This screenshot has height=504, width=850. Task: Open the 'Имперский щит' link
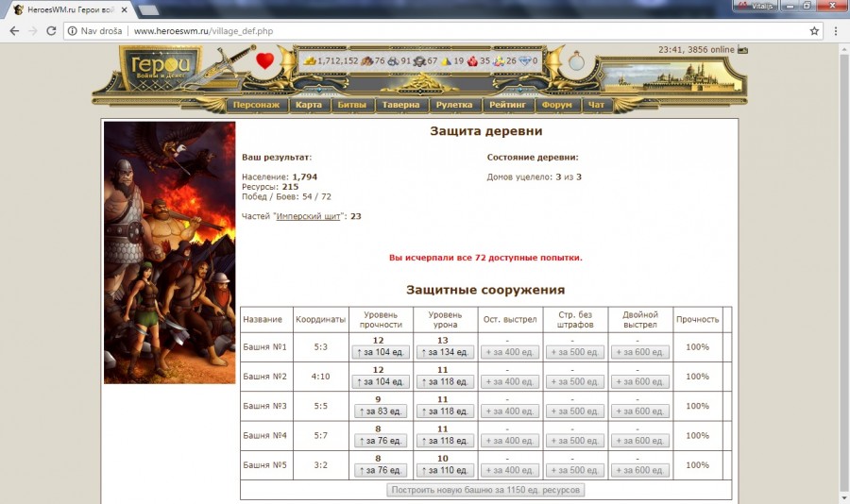coord(308,216)
